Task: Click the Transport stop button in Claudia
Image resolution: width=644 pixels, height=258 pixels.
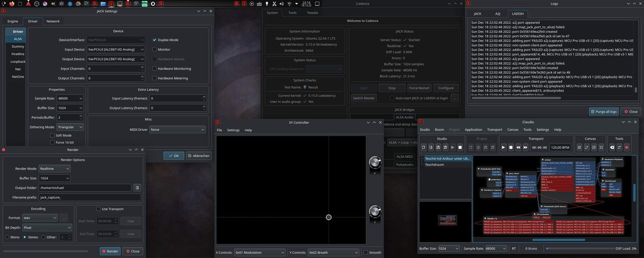Action: (511, 148)
